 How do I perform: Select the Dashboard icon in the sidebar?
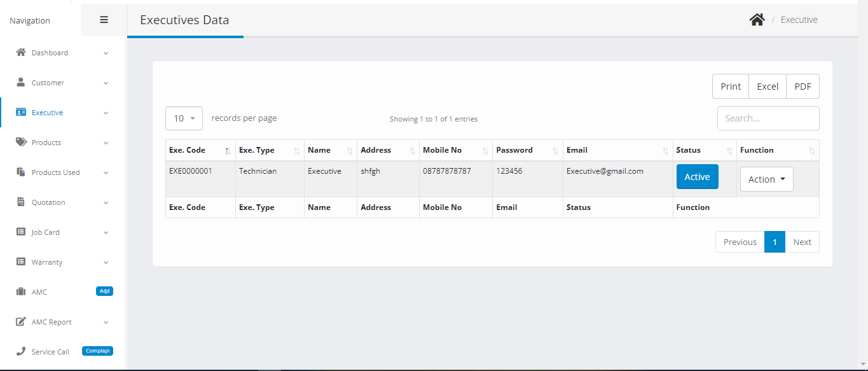(21, 52)
